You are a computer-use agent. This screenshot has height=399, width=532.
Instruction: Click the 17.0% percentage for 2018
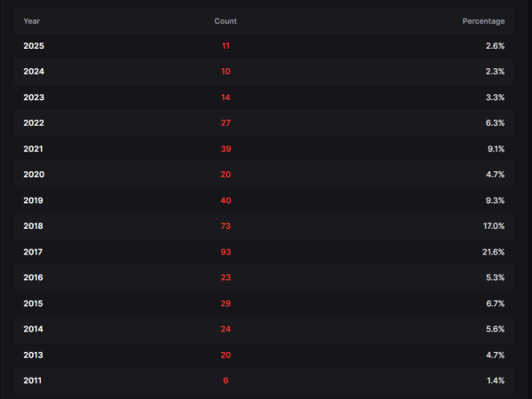(x=494, y=226)
